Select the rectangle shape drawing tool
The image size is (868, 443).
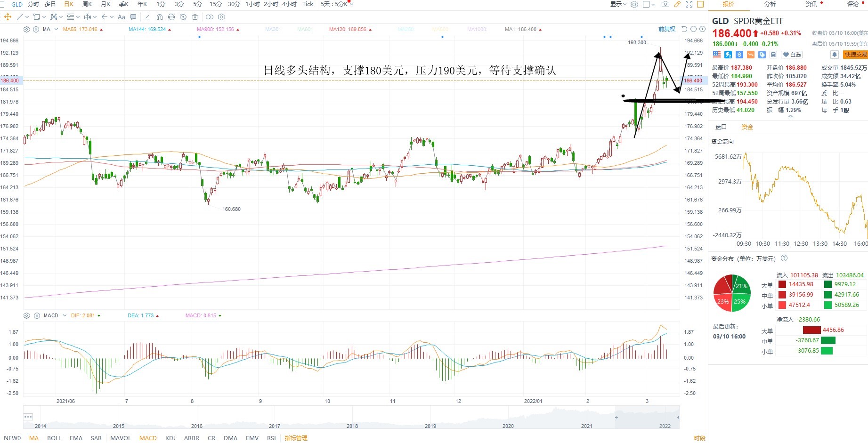[x=37, y=17]
